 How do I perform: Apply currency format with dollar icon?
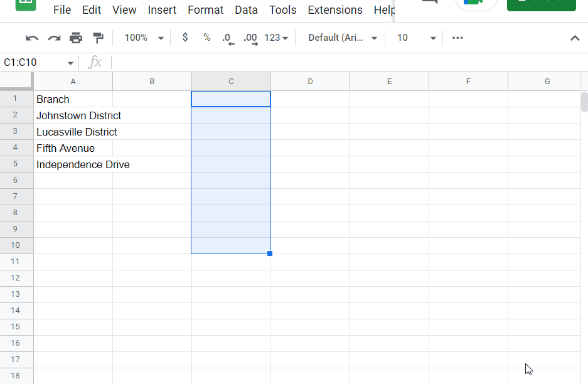point(184,38)
